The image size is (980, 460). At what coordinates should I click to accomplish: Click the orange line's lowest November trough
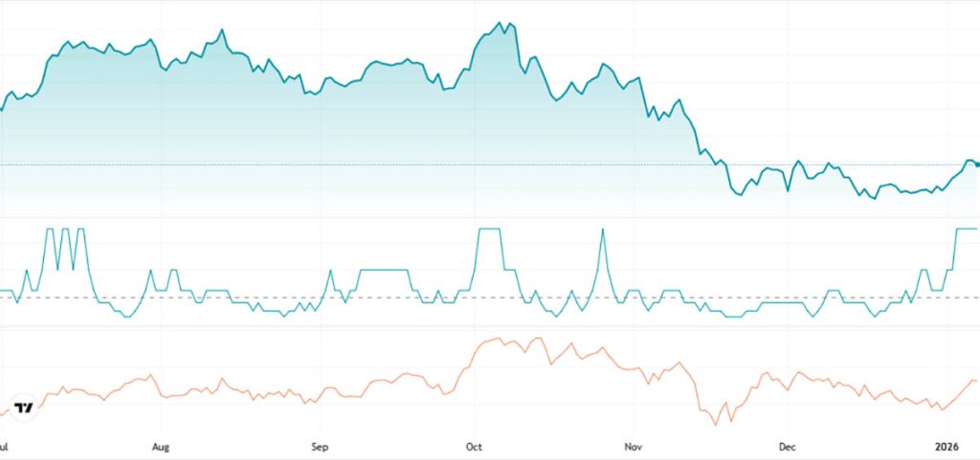(x=715, y=425)
